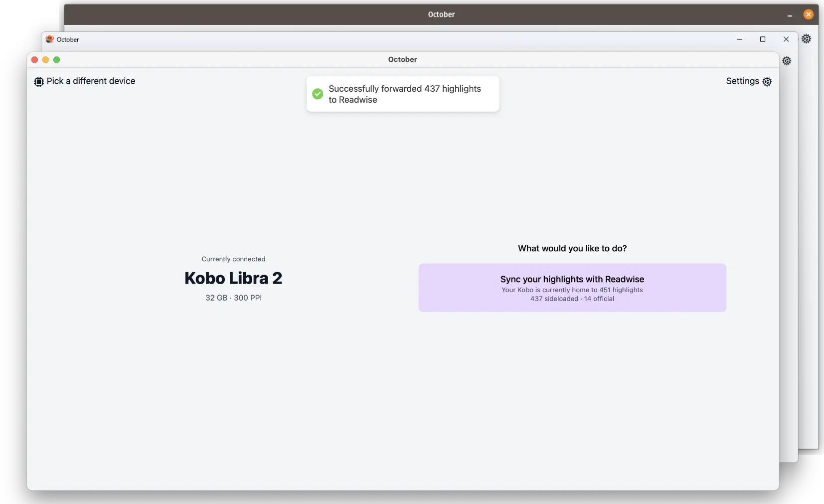Sync your highlights with Readwise
Image resolution: width=824 pixels, height=504 pixels.
(572, 288)
